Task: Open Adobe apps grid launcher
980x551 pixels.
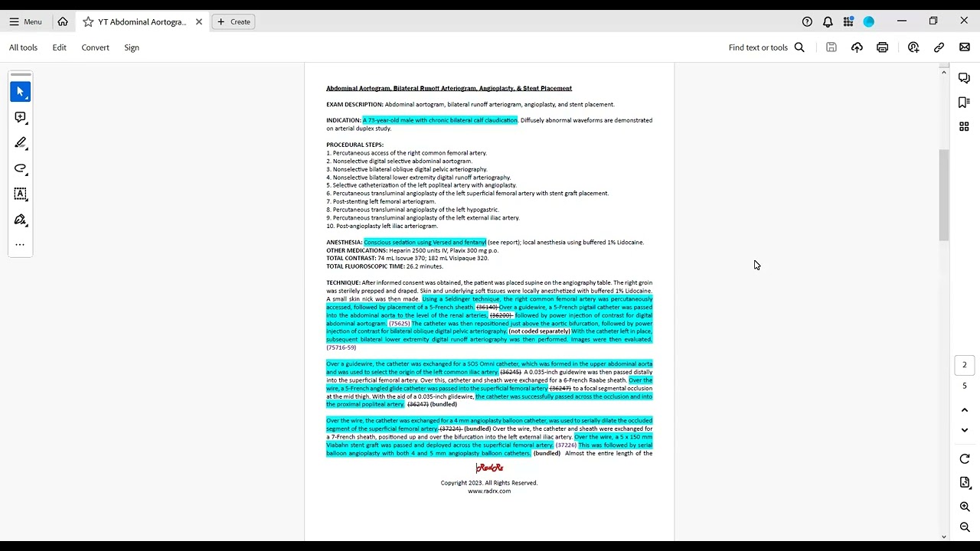Action: click(848, 21)
